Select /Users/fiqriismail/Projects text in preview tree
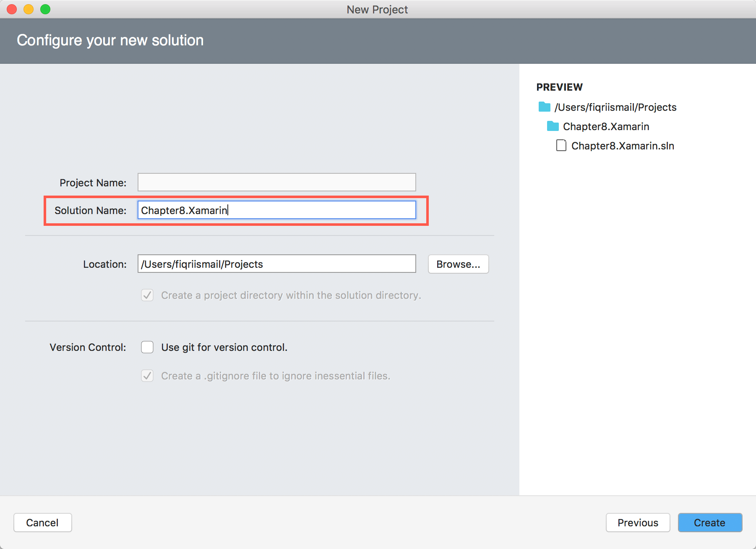Viewport: 756px width, 549px height. [615, 107]
